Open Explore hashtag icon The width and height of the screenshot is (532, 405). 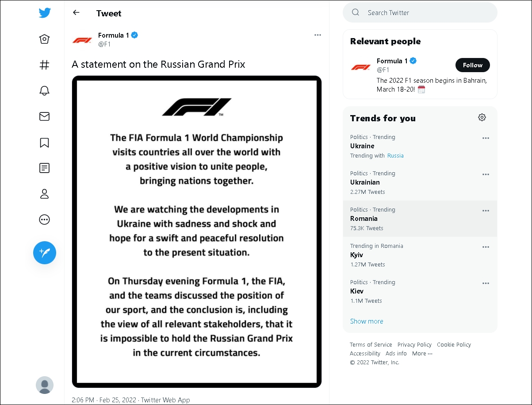(44, 65)
